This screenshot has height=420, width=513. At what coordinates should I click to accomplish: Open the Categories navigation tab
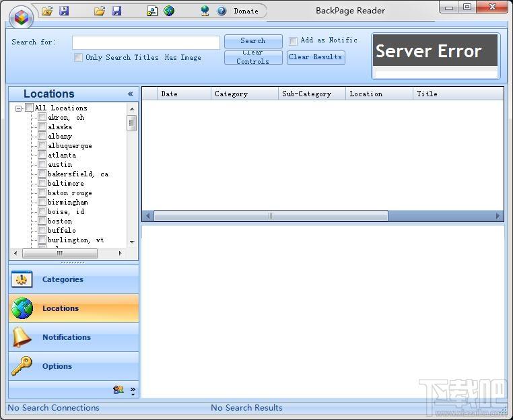(73, 279)
